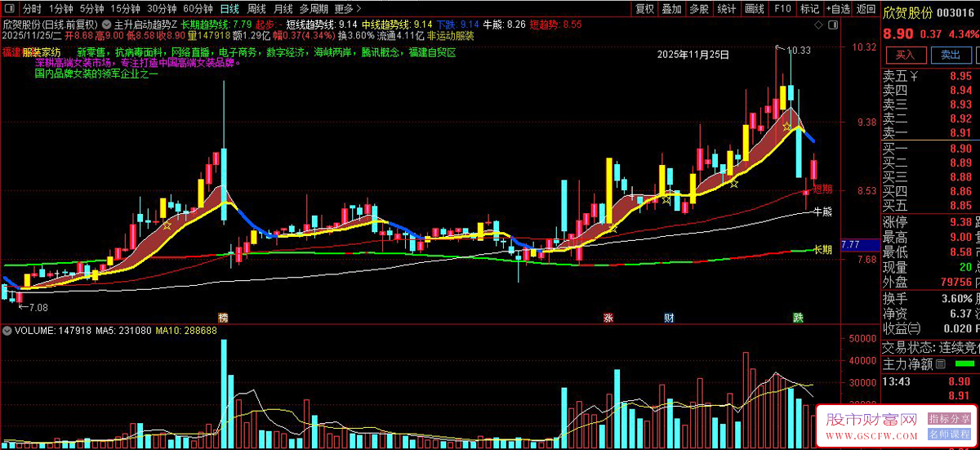Image resolution: width=980 pixels, height=450 pixels.
Task: Click the 卖五 order book row
Action: coord(931,77)
